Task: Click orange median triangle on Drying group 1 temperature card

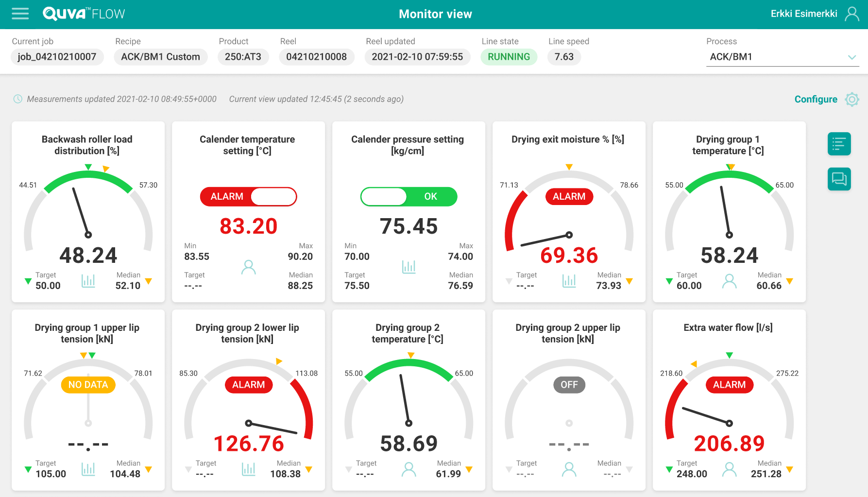Action: (790, 281)
